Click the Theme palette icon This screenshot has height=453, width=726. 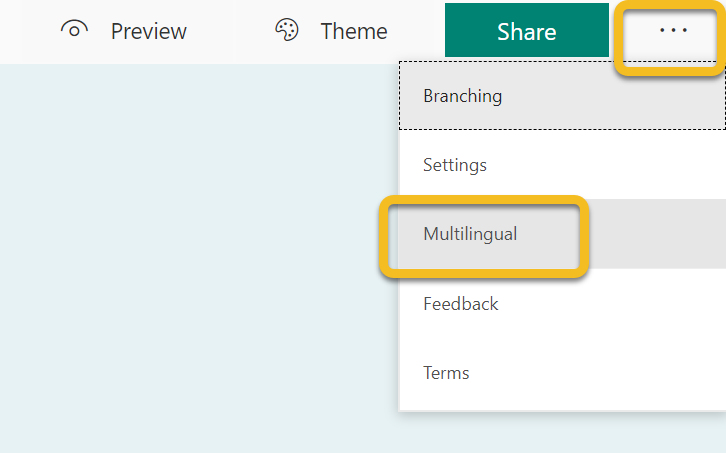[287, 30]
